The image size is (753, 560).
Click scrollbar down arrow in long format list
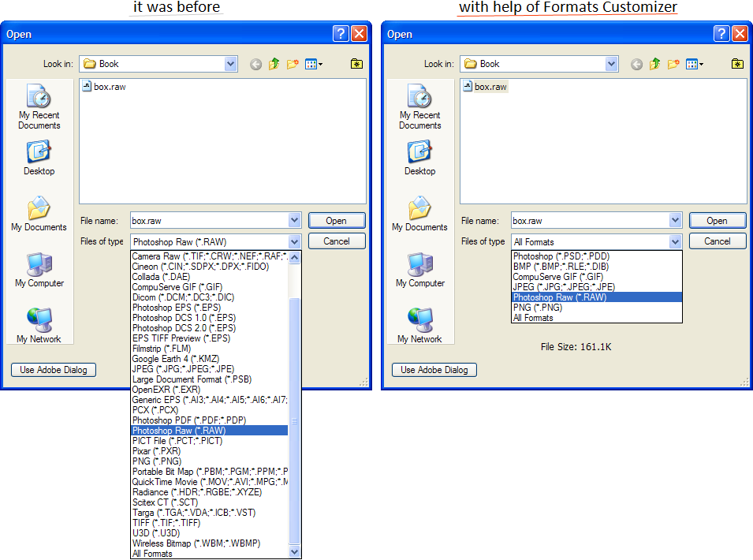(x=295, y=553)
